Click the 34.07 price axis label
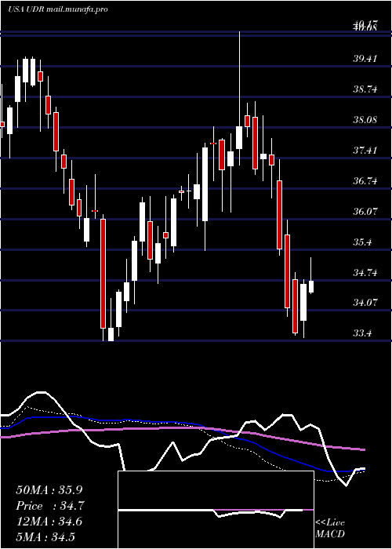This screenshot has width=392, height=549. [x=365, y=303]
